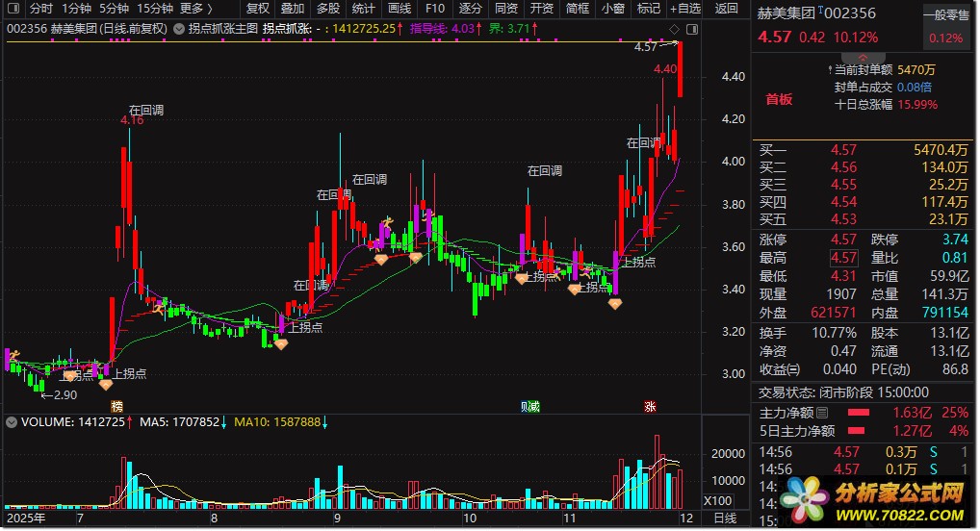This screenshot has height=531, width=980.
Task: Click the 涨 marker on timeline
Action: tap(650, 407)
